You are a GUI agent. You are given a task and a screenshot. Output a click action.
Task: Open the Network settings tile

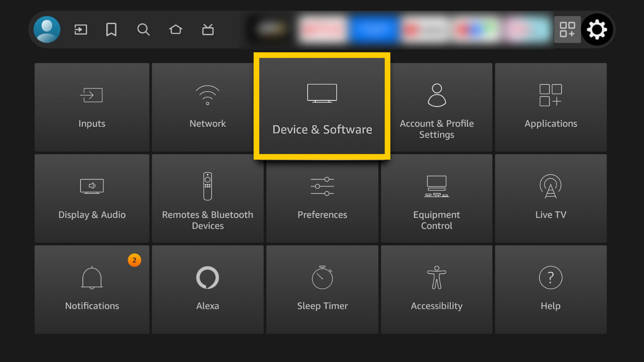coord(203,107)
